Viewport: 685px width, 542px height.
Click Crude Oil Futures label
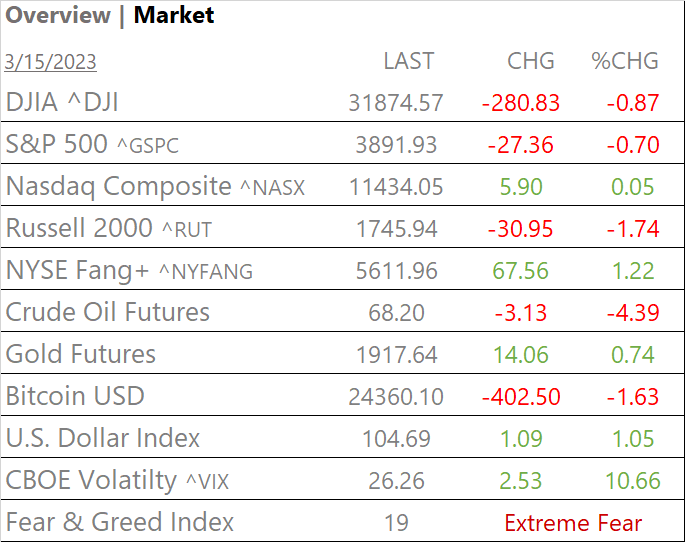tap(108, 312)
